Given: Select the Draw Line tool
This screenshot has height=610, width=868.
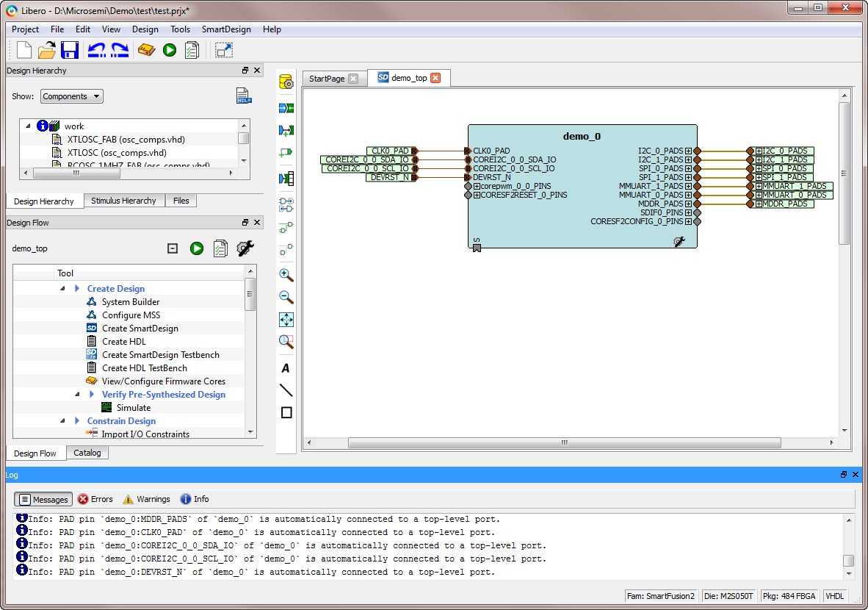Looking at the screenshot, I should click(x=286, y=390).
